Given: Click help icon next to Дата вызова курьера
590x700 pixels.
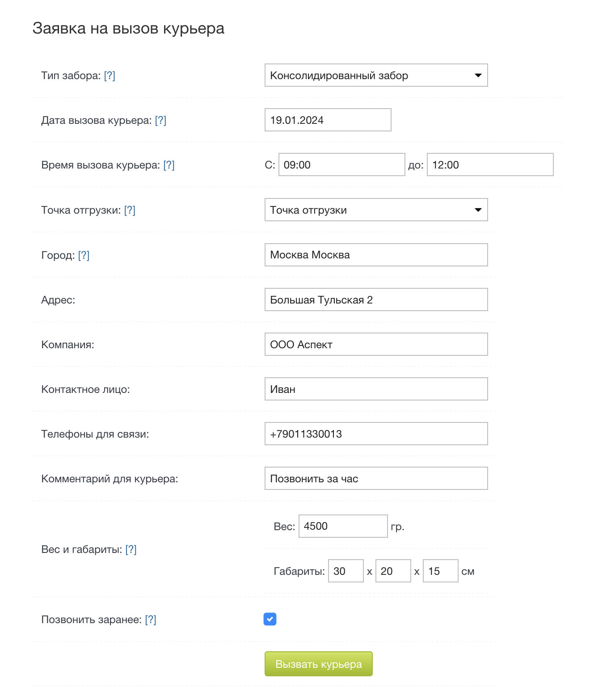Looking at the screenshot, I should (x=160, y=120).
